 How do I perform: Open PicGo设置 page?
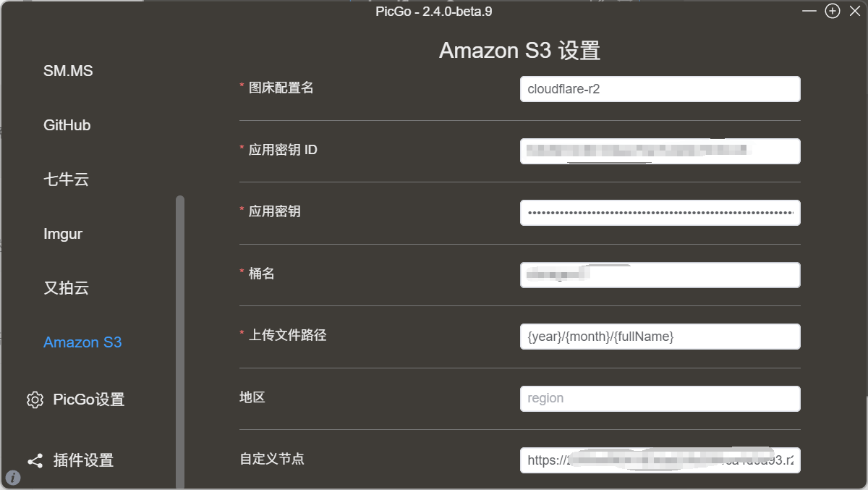click(88, 400)
